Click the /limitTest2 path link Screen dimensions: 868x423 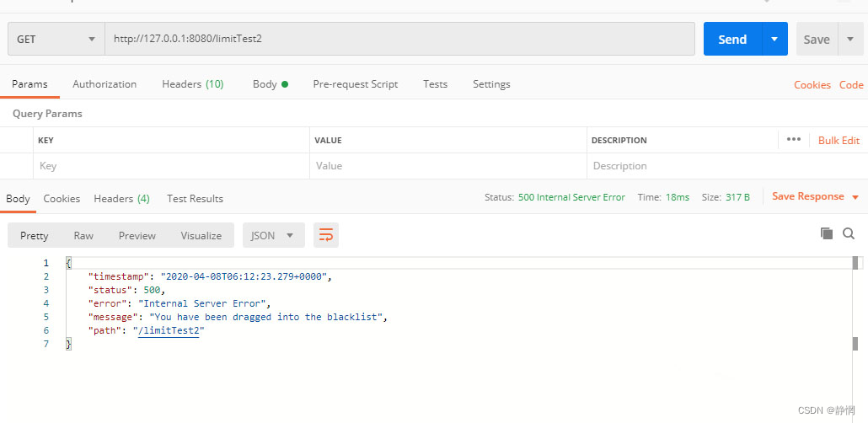(x=169, y=330)
